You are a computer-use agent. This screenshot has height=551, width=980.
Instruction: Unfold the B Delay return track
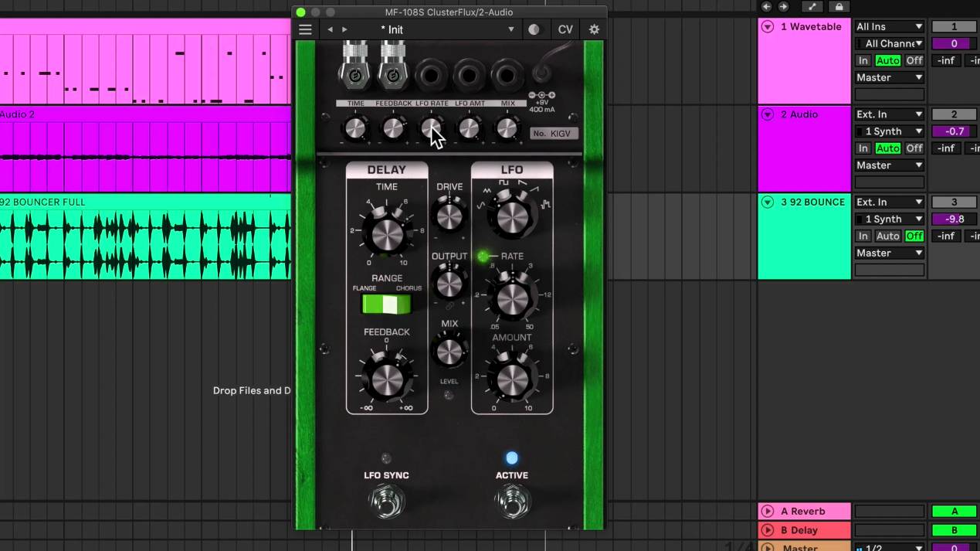click(x=767, y=530)
